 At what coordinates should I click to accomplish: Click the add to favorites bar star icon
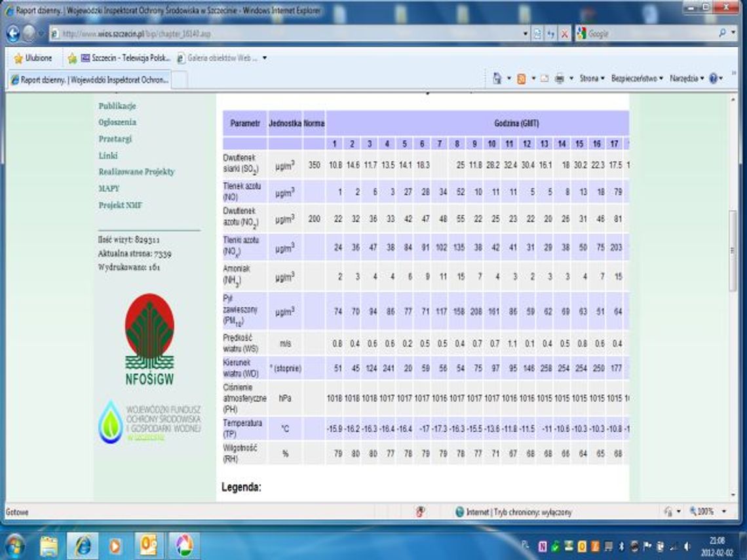coord(72,58)
